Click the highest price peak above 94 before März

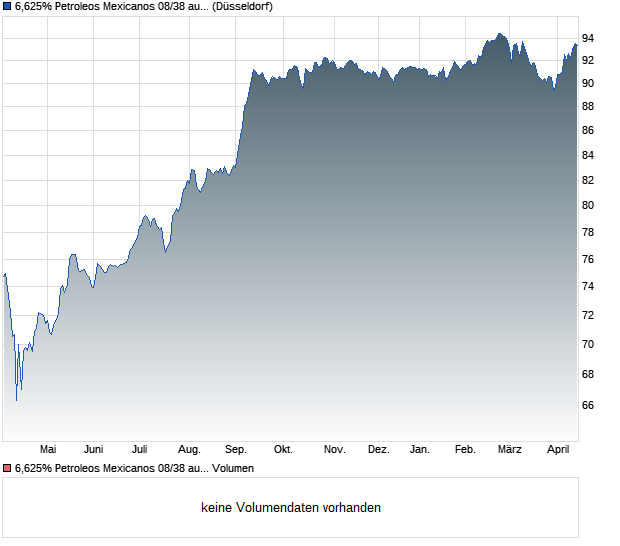pyautogui.click(x=499, y=34)
